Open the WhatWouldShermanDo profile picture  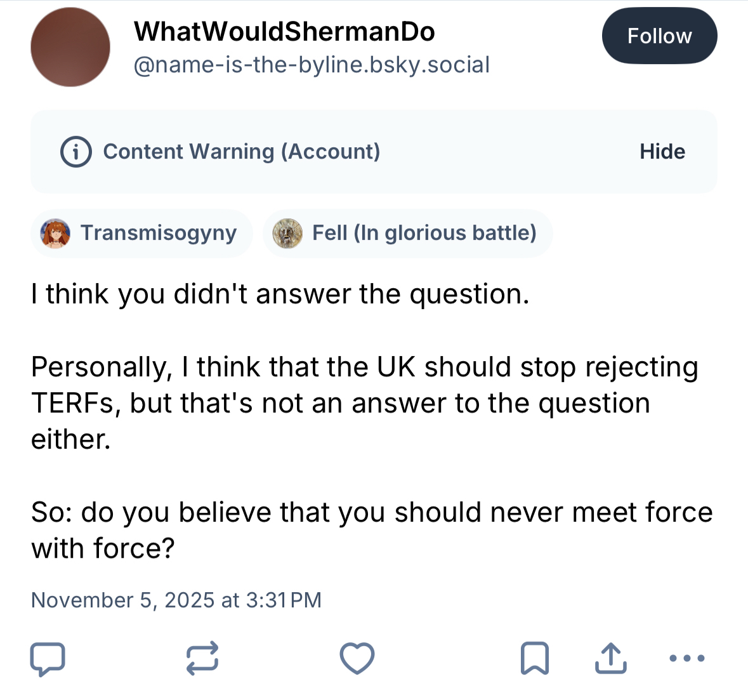(70, 48)
